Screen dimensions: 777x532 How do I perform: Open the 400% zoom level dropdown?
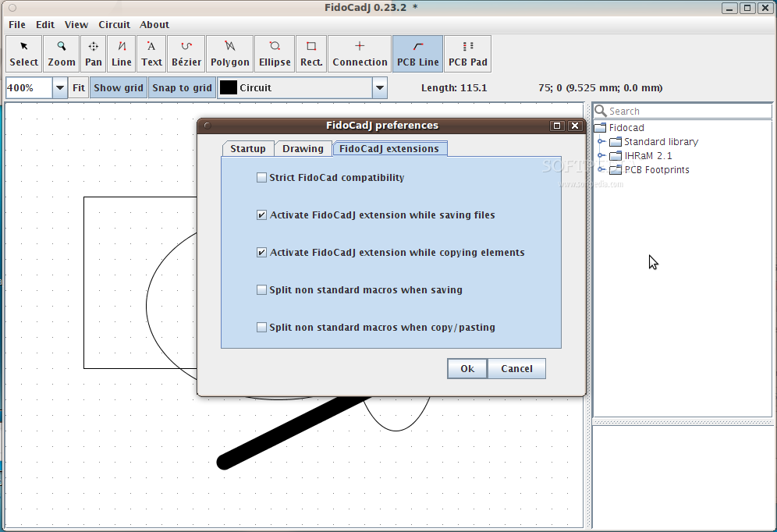click(60, 88)
